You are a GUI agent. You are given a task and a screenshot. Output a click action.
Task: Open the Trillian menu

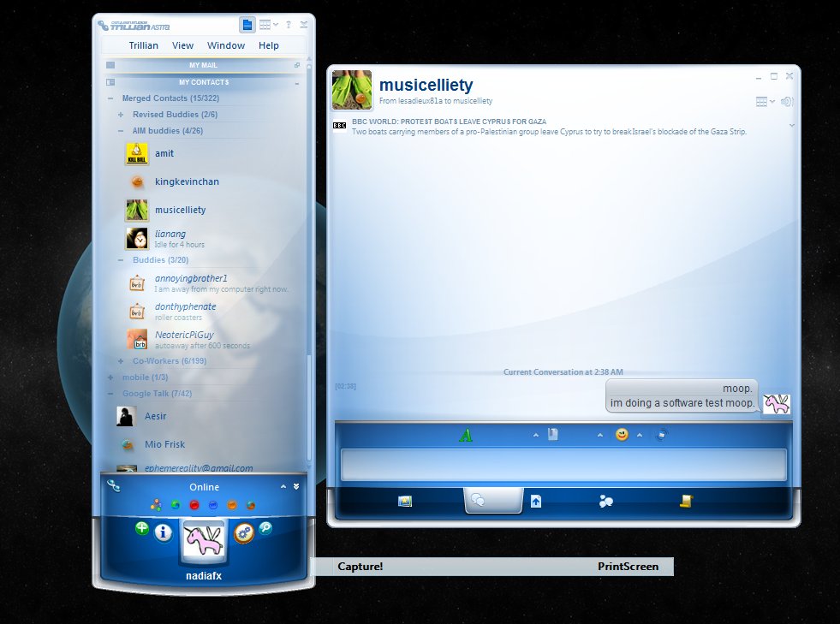[143, 45]
